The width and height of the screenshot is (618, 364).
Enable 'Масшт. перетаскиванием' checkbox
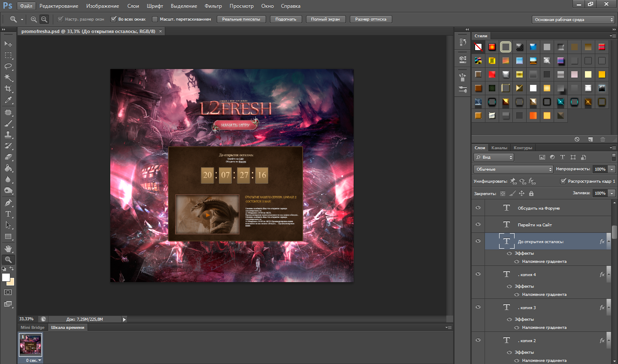point(155,19)
